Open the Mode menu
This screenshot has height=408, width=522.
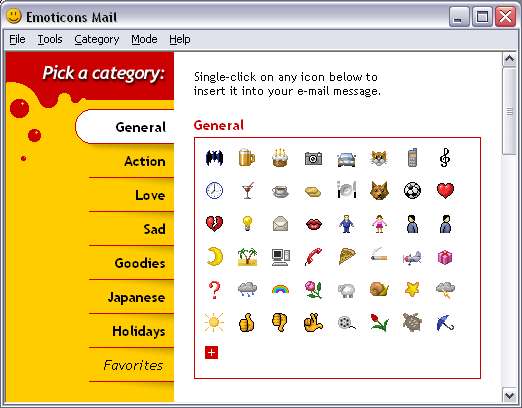coord(144,39)
